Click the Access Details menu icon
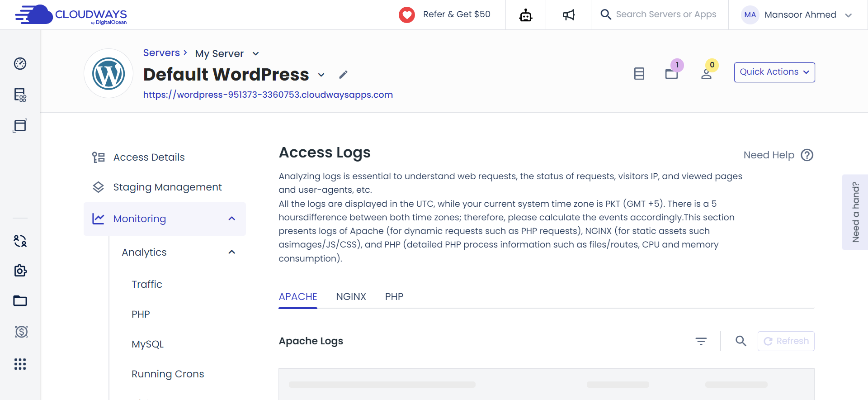Screen dimensions: 868x400 (99, 157)
